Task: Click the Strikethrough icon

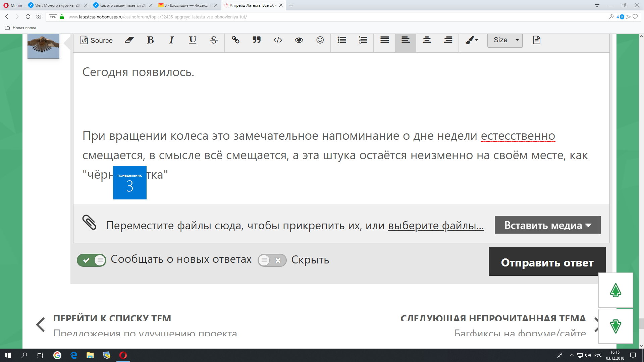Action: coord(214,40)
